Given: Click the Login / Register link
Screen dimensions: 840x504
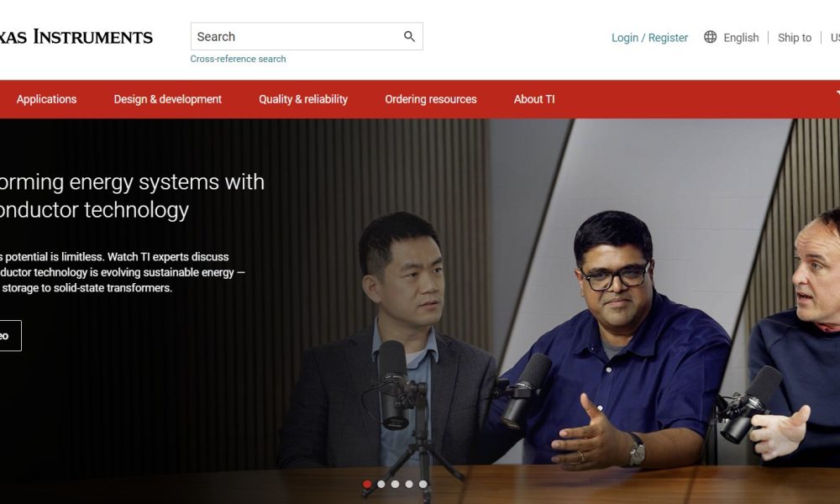Looking at the screenshot, I should tap(650, 37).
